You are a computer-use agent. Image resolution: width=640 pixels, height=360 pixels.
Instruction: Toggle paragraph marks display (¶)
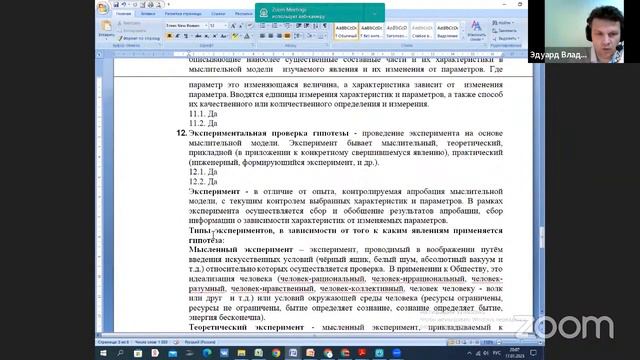pyautogui.click(x=324, y=26)
